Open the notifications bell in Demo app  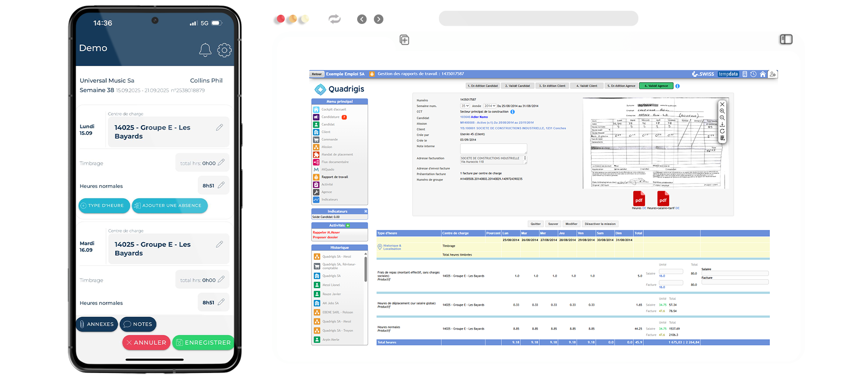(205, 50)
